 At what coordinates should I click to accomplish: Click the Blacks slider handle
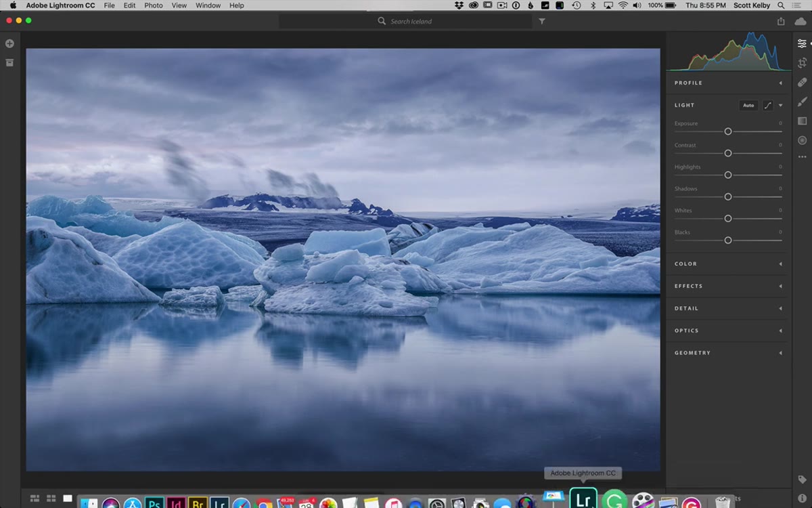point(728,240)
